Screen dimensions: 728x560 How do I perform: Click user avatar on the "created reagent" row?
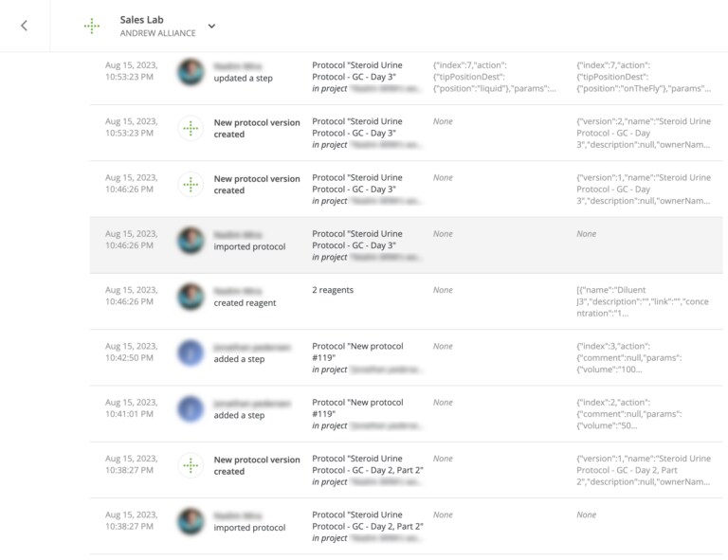[191, 297]
